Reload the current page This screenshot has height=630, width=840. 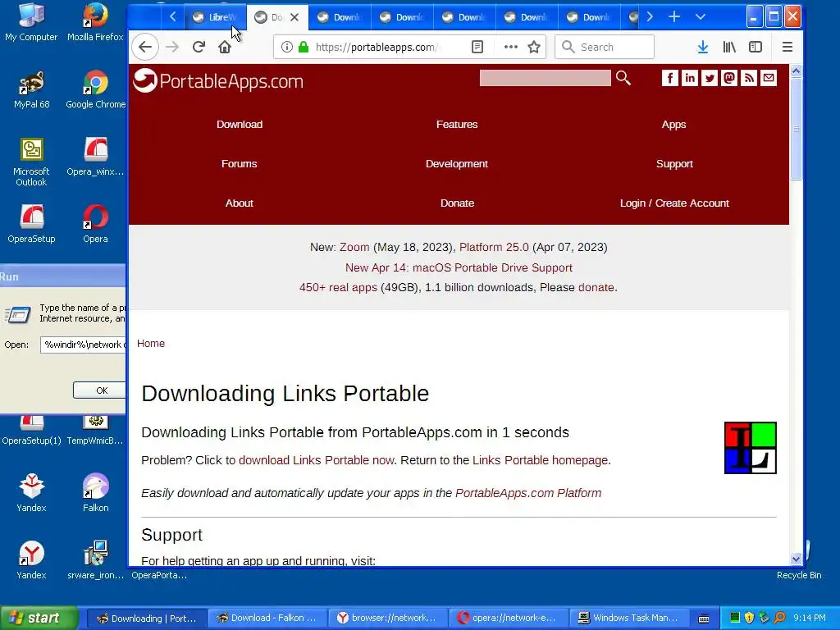(199, 47)
